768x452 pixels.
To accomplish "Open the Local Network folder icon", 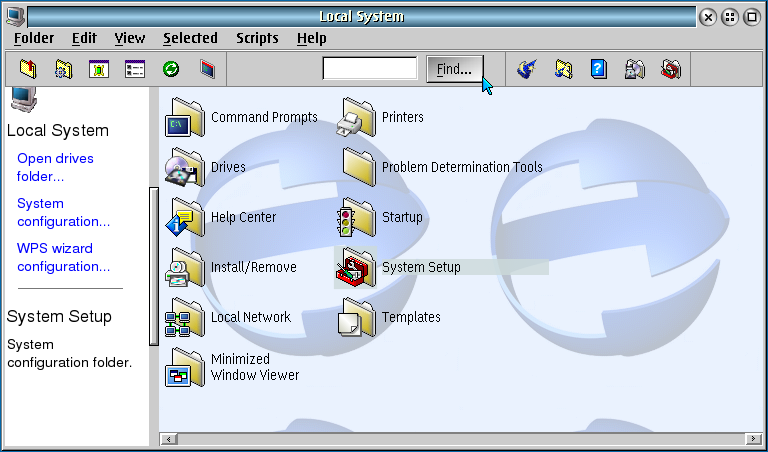I will [x=185, y=317].
